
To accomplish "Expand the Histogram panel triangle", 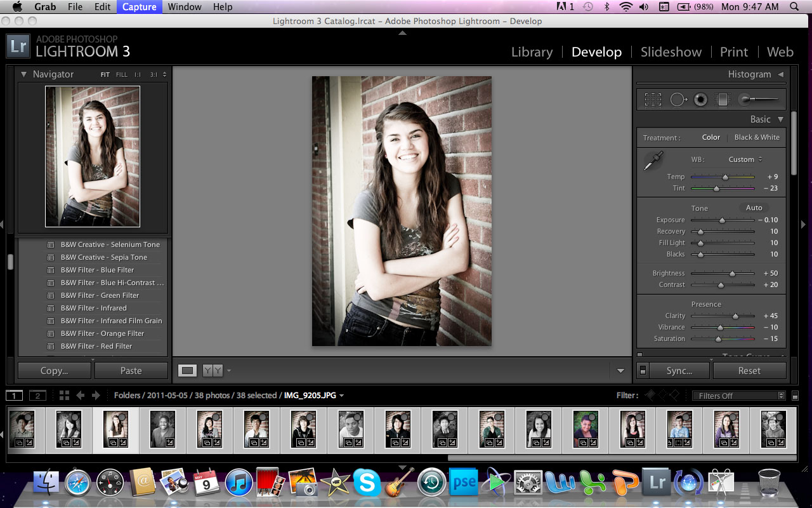I will (x=780, y=74).
